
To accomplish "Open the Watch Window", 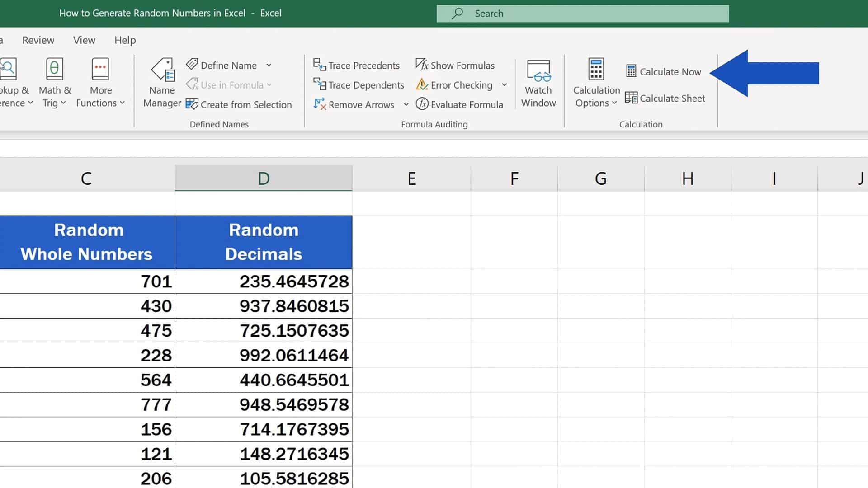I will click(538, 84).
